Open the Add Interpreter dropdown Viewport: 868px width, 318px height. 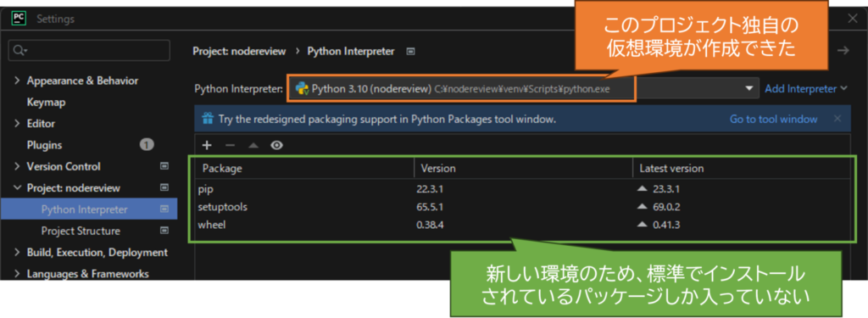click(x=806, y=89)
